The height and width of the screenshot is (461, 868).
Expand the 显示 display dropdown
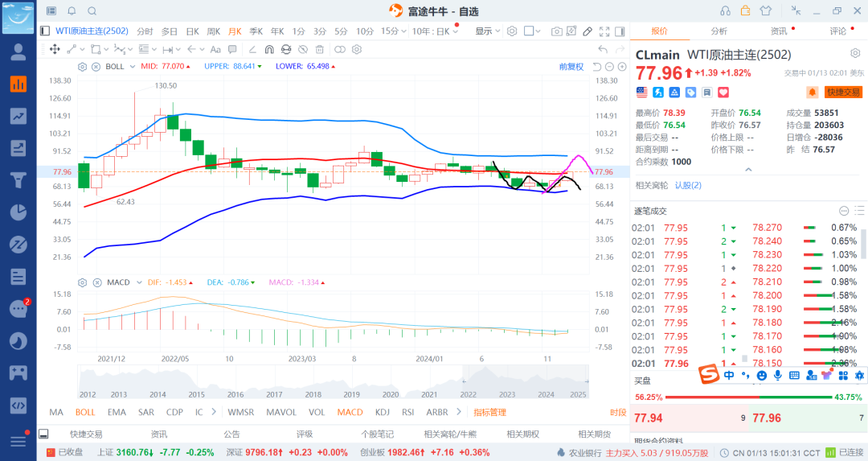pyautogui.click(x=487, y=31)
